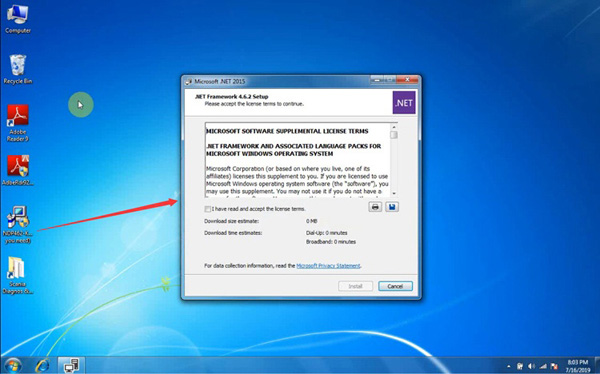
Task: Click the setup window title bar icon
Action: 188,82
